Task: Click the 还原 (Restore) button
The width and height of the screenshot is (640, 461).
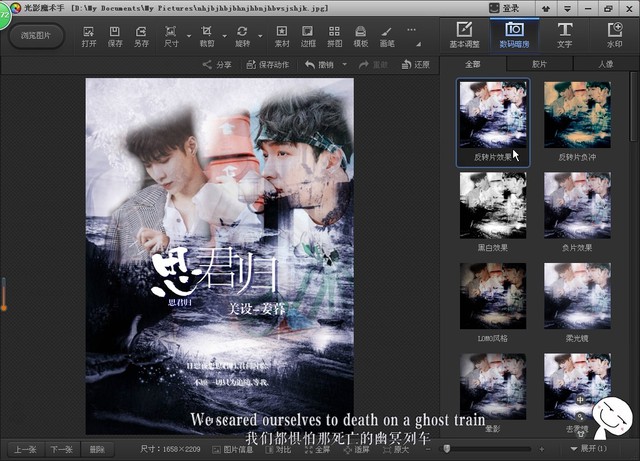Action: click(x=416, y=65)
